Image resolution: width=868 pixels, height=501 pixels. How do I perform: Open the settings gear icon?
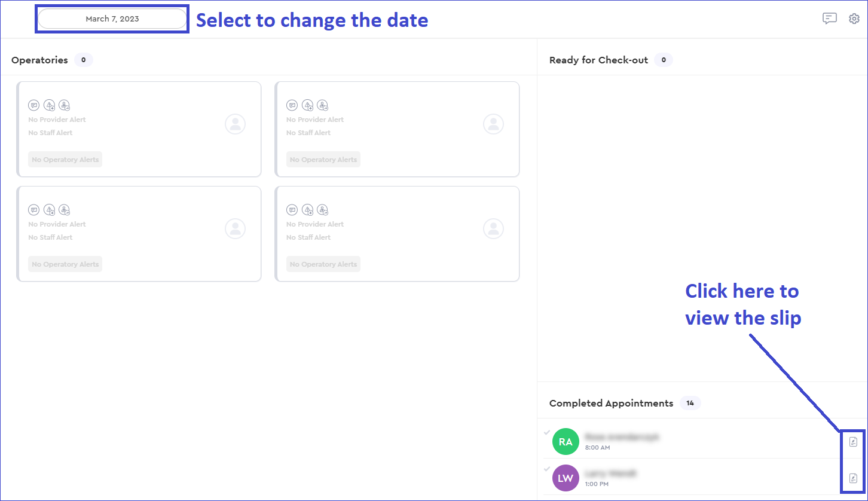point(854,19)
